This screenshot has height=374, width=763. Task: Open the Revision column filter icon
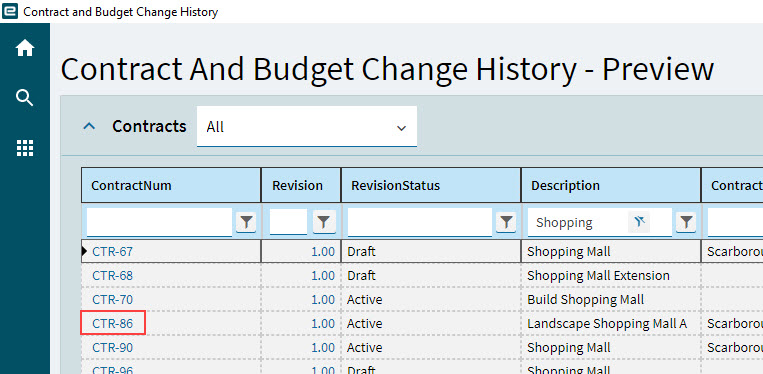click(324, 223)
